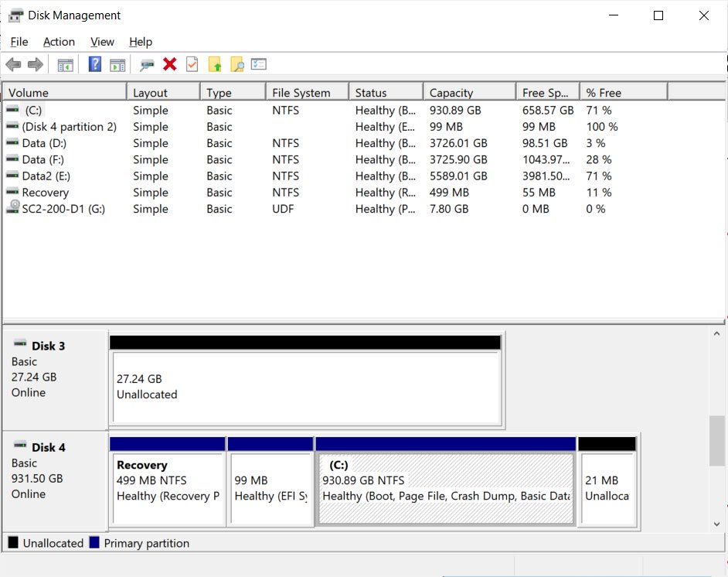Click the checkmark document icon on the toolbar
This screenshot has width=728, height=577.
(191, 63)
